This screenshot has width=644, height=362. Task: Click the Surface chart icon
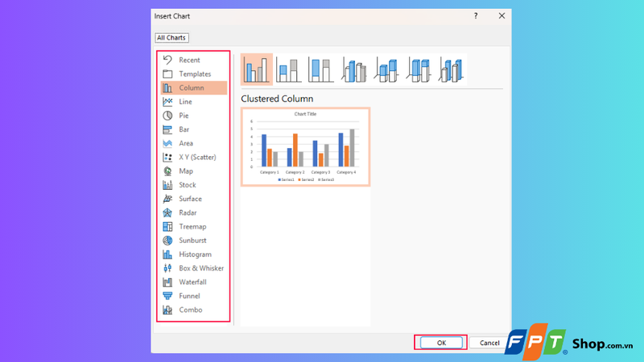pos(167,199)
